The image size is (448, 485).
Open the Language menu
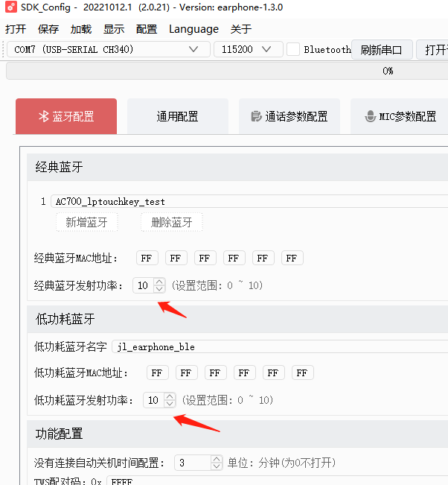coord(193,29)
